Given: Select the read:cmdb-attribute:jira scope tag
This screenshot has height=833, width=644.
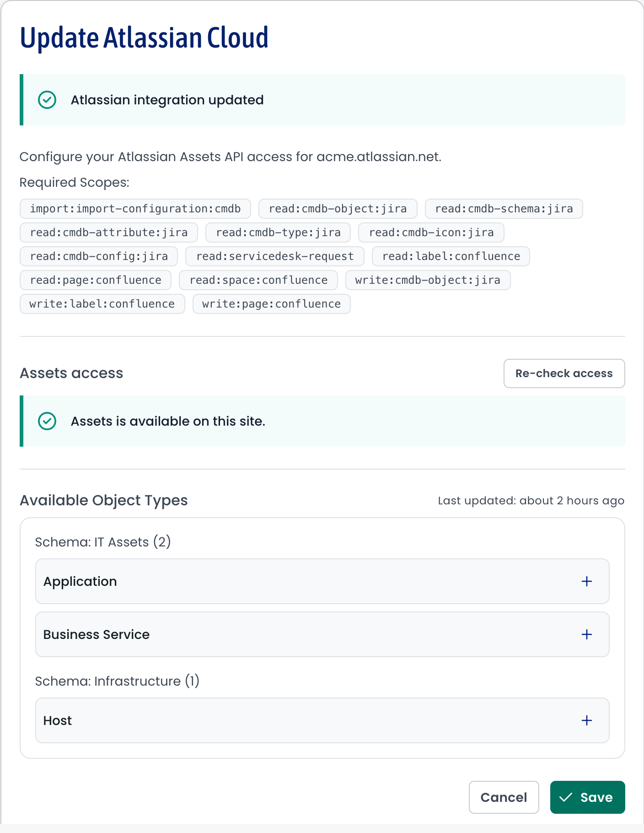Looking at the screenshot, I should pyautogui.click(x=109, y=233).
